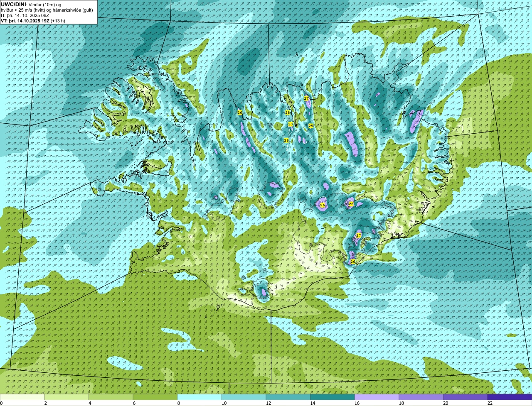Click the legend scale label '18'
Viewport: 532px width, 406px height.
[401, 403]
